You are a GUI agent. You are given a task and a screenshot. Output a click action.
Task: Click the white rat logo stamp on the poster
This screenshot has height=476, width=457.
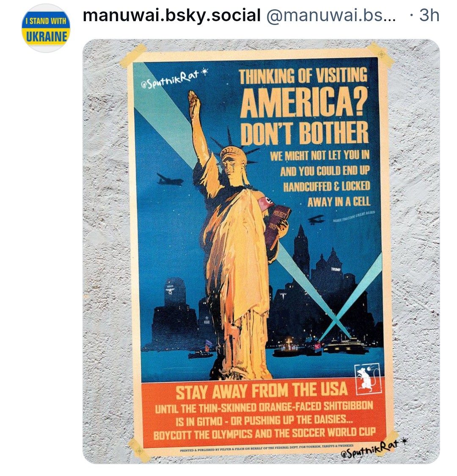pyautogui.click(x=368, y=379)
